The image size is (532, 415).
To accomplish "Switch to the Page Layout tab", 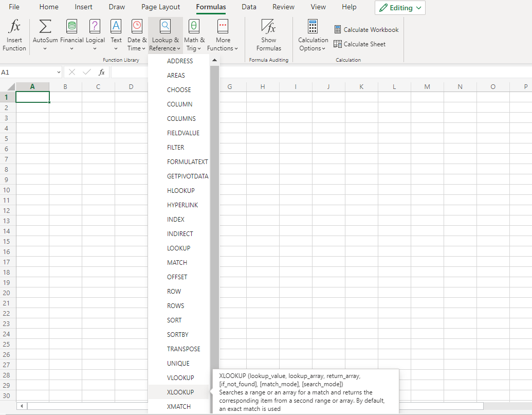I will 160,7.
